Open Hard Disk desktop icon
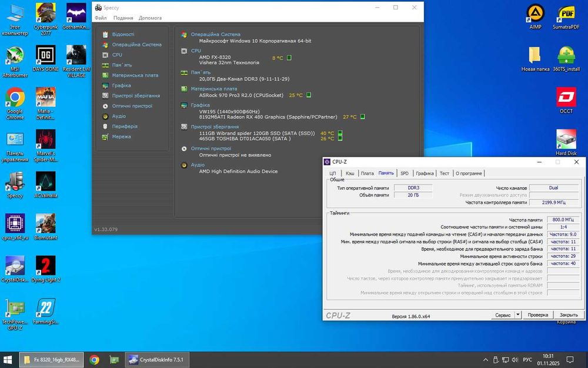Screen dimensions: 588x368 point(566,142)
